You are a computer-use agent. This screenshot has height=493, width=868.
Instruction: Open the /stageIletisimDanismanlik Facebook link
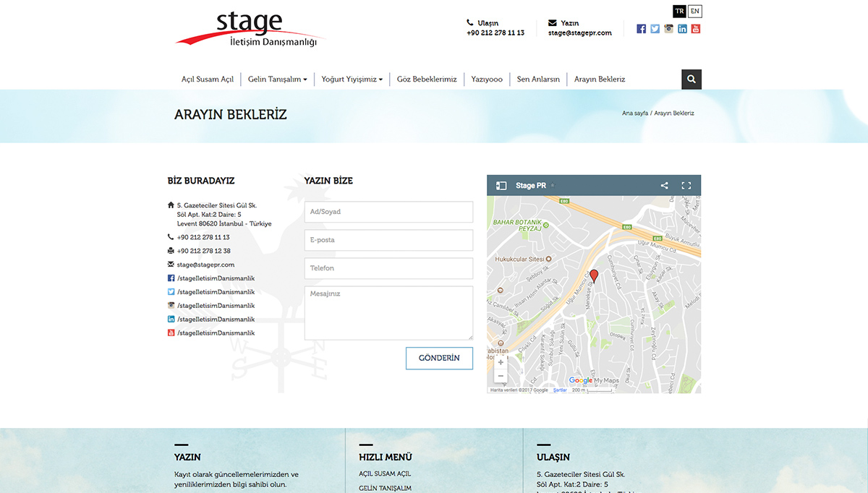pos(216,278)
